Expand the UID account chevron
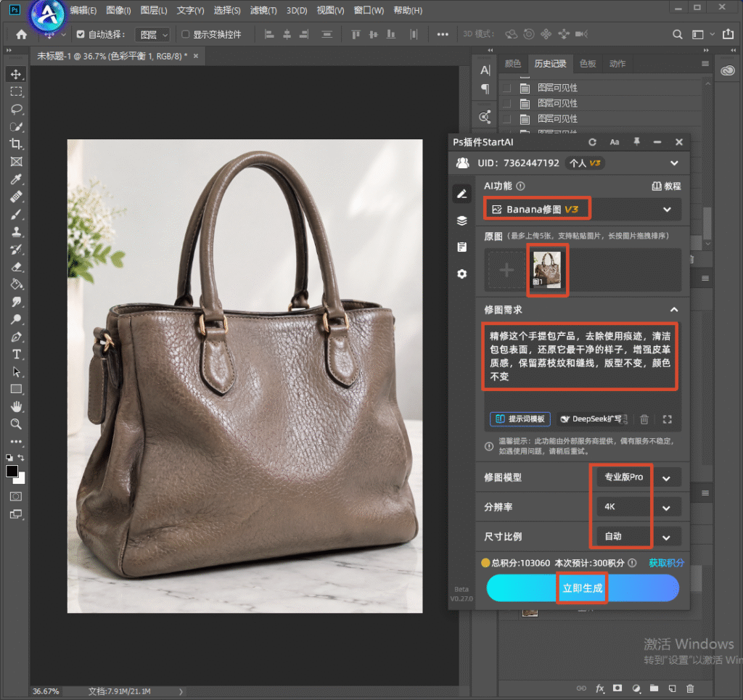 (x=674, y=163)
